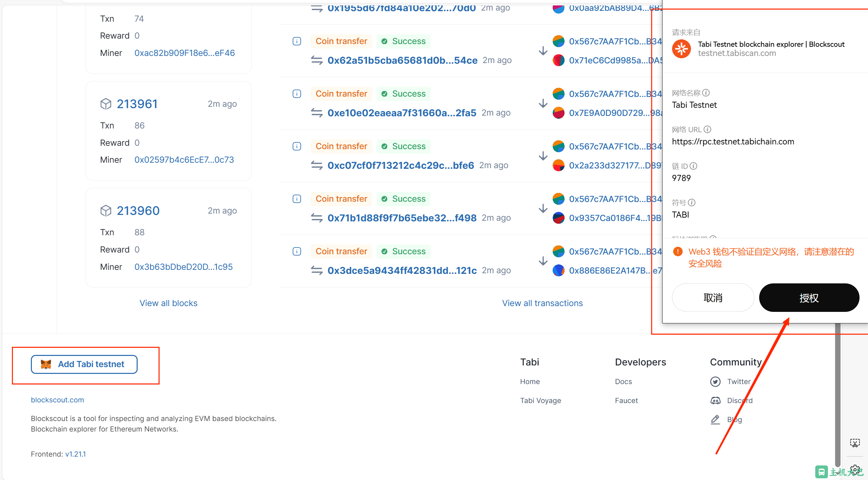Click transfer arrows icon beside 0x62a51b5cba65681d0b...54ce
Screen dimensions: 868x480
pyautogui.click(x=317, y=60)
